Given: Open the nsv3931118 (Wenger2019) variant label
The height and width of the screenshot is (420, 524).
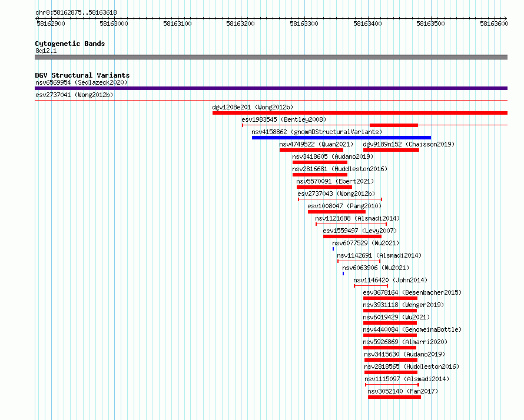Looking at the screenshot, I should click(x=403, y=305).
